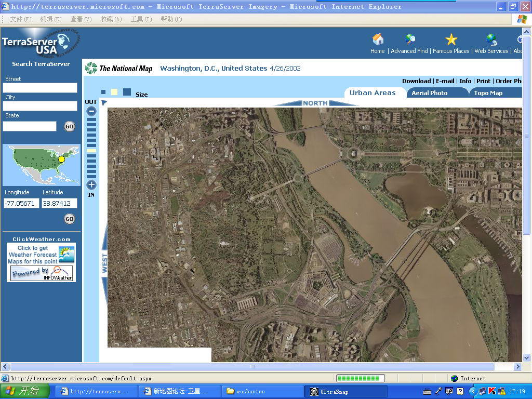This screenshot has width=532, height=399.
Task: Click the Download link
Action: click(x=416, y=81)
